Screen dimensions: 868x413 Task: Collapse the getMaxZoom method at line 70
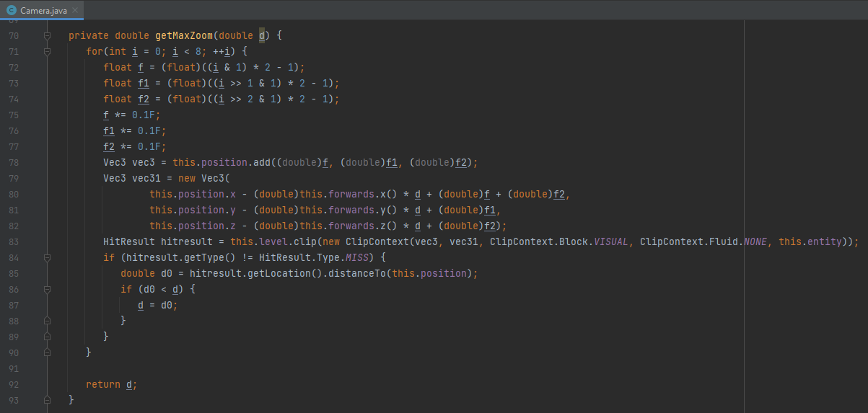tap(47, 35)
